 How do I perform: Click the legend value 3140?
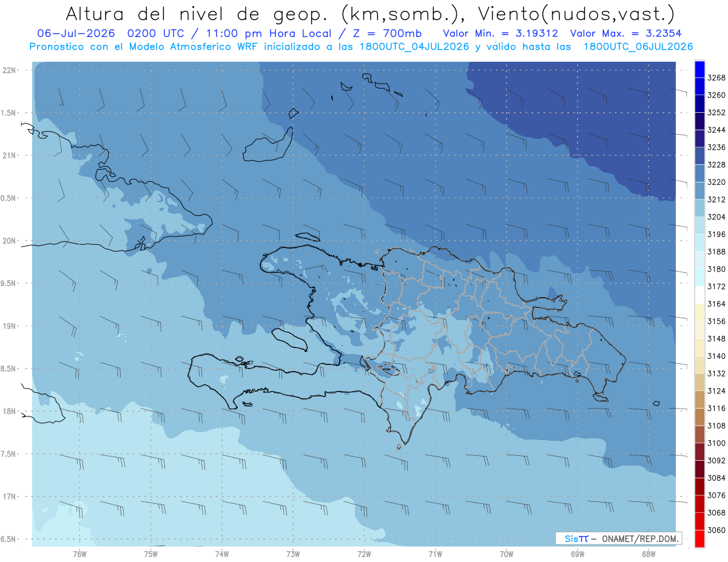716,356
